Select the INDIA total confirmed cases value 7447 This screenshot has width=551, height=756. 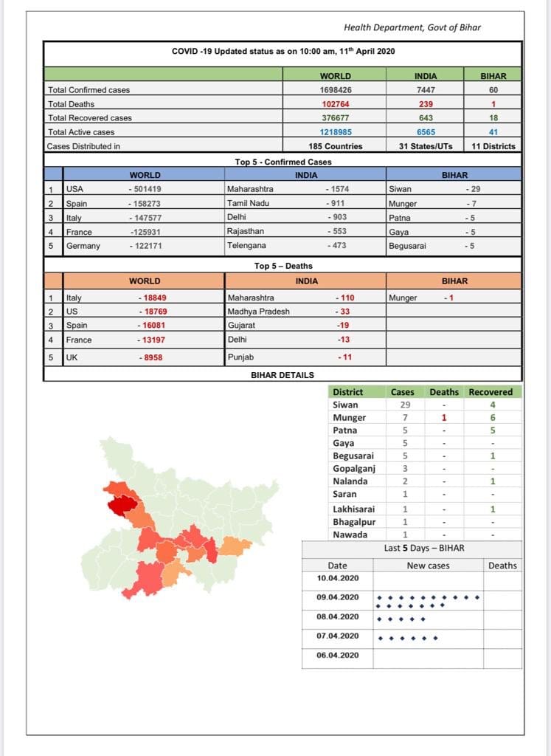426,89
